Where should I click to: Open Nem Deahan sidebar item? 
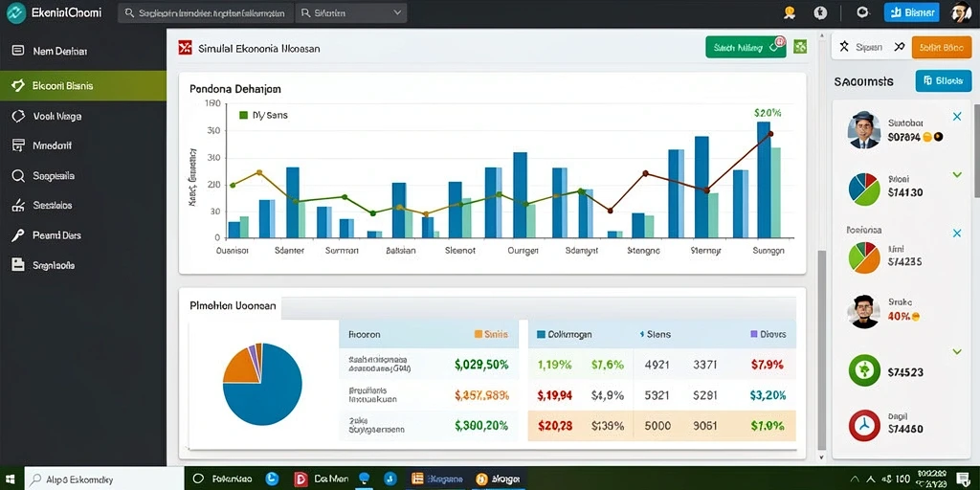(83, 52)
